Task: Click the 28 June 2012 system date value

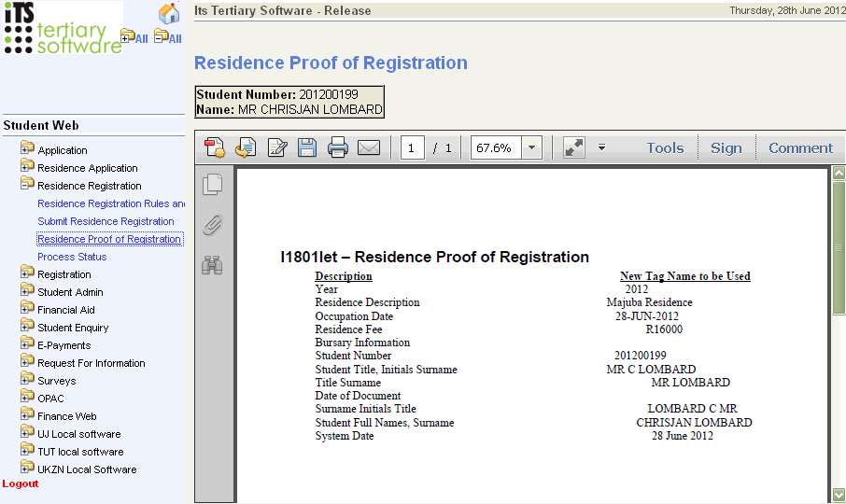Action: click(x=682, y=436)
